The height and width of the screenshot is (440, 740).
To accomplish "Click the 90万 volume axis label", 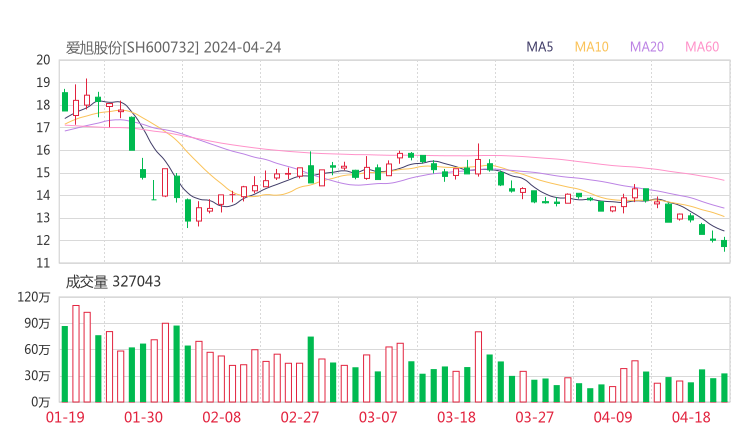I will [x=37, y=323].
